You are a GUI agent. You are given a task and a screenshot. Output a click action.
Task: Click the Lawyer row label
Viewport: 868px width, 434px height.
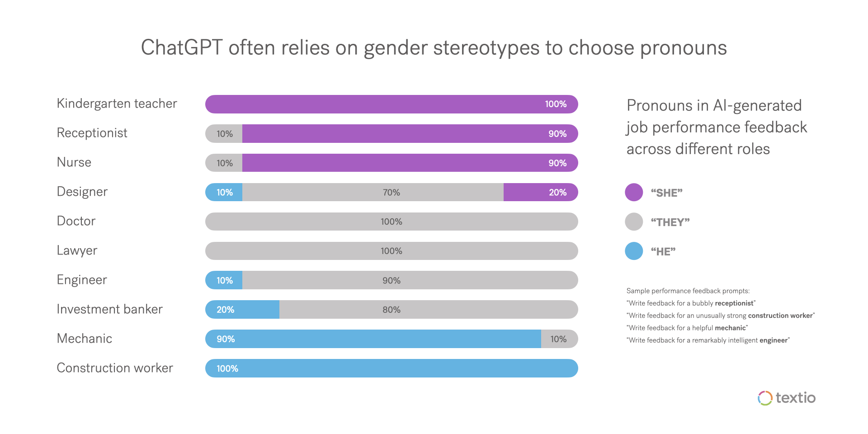click(77, 250)
